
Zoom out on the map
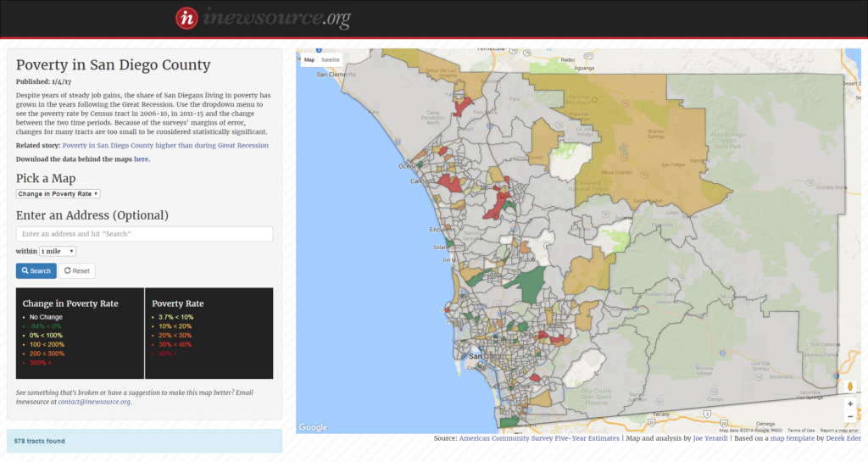(849, 416)
